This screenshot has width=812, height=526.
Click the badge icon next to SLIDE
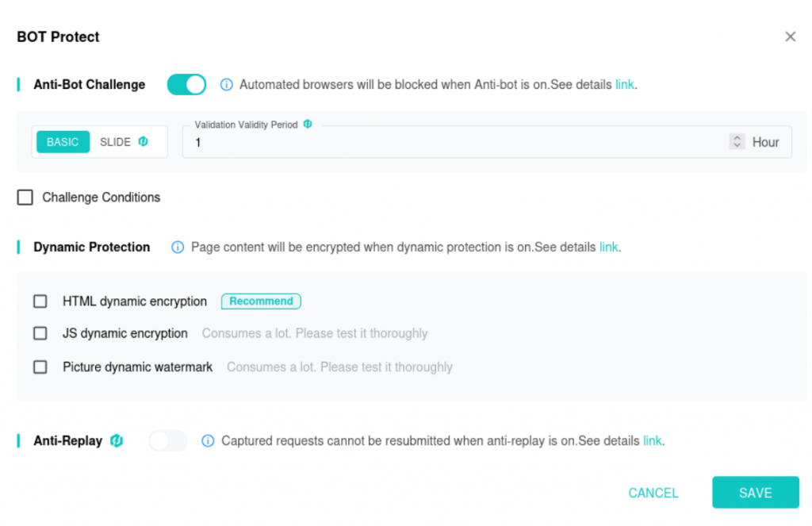coord(144,141)
